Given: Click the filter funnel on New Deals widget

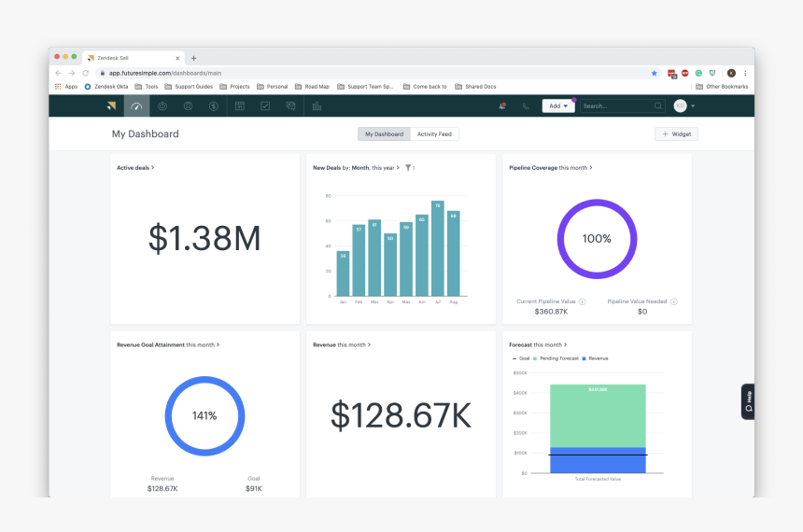Looking at the screenshot, I should click(x=408, y=168).
